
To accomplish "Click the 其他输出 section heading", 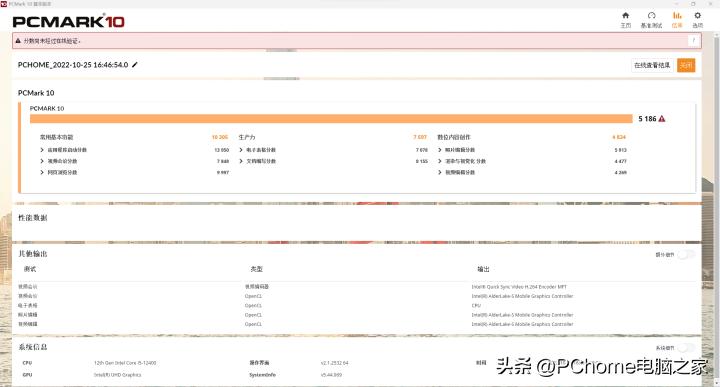I will [33, 254].
